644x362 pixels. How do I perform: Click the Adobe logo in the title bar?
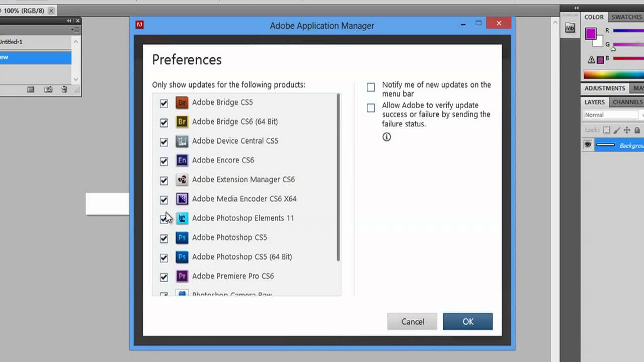click(139, 25)
